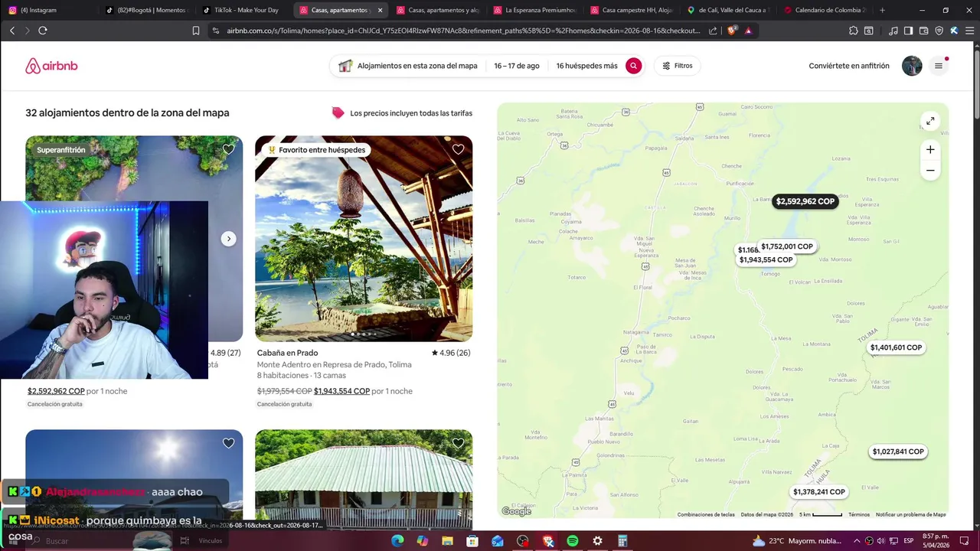The image size is (980, 551).
Task: Open the Cabaña en Prado photo
Action: pos(364,239)
